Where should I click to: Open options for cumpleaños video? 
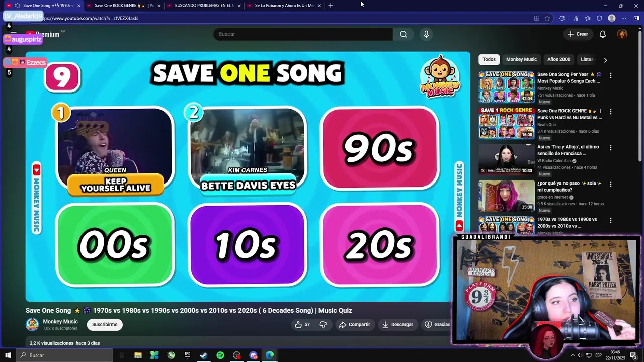point(611,184)
